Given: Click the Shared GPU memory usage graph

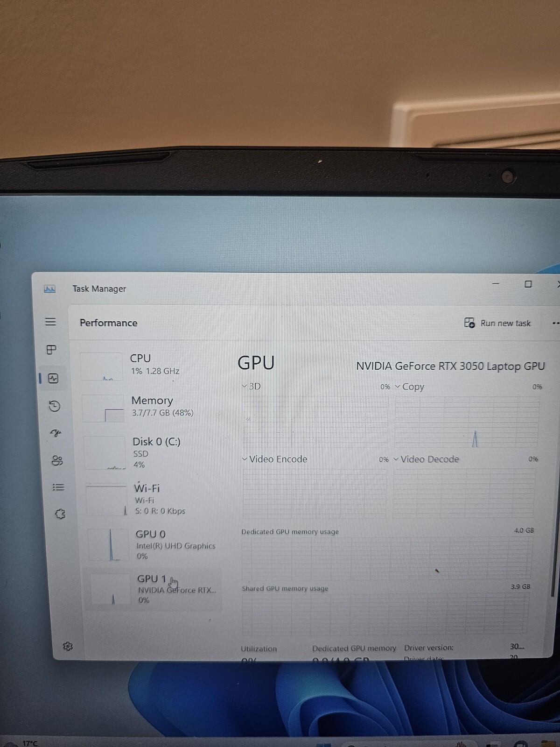Looking at the screenshot, I should click(x=385, y=614).
